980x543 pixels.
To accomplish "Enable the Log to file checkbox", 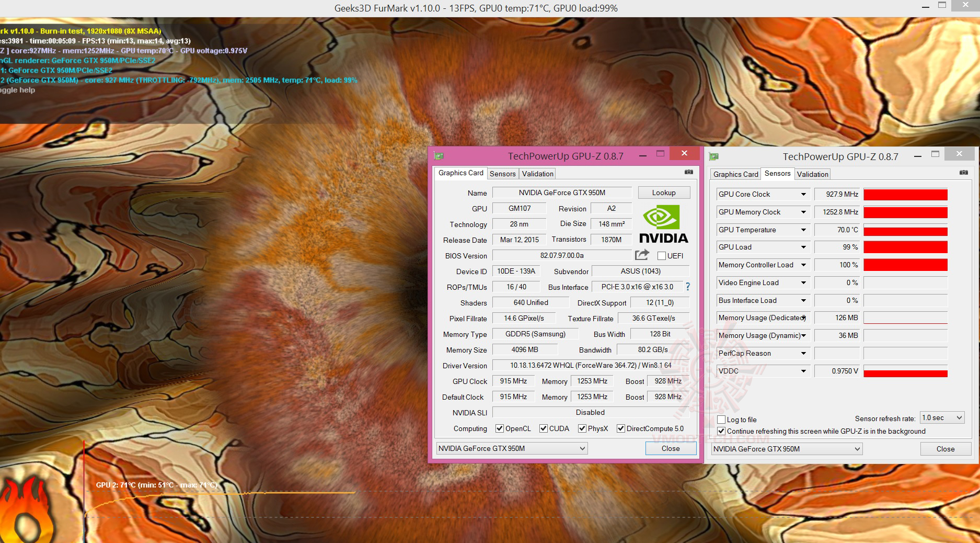I will coord(721,420).
